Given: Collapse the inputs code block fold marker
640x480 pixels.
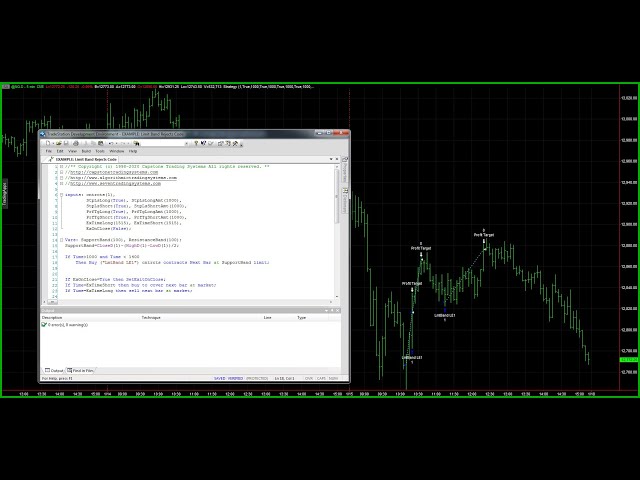Looking at the screenshot, I should coord(61,195).
